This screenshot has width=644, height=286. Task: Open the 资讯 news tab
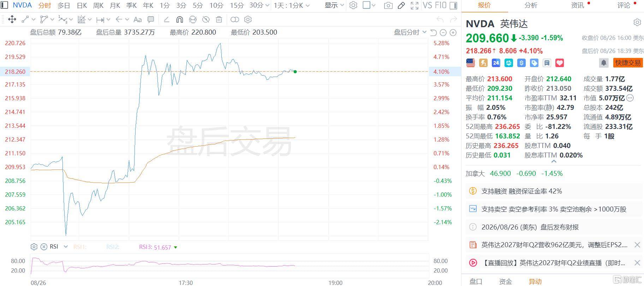578,5
